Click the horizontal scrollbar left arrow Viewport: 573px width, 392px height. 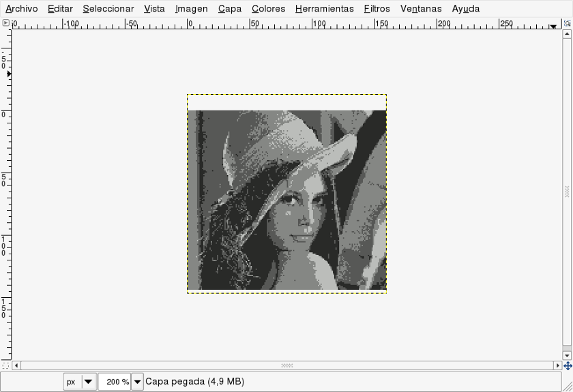(16, 365)
